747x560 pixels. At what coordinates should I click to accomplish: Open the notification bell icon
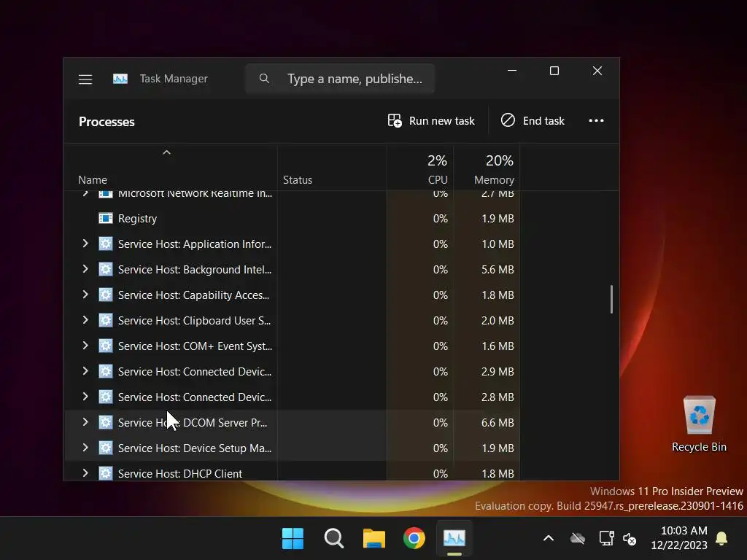pyautogui.click(x=721, y=539)
